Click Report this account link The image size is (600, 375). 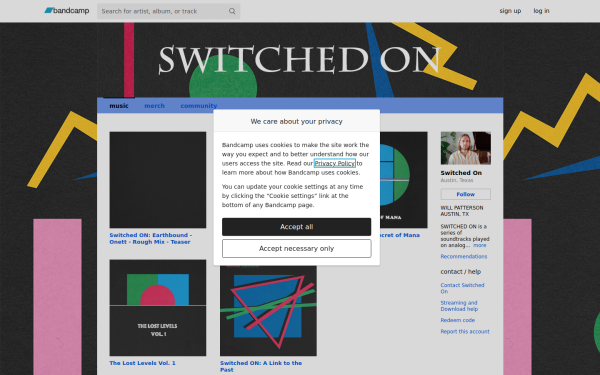tap(465, 331)
